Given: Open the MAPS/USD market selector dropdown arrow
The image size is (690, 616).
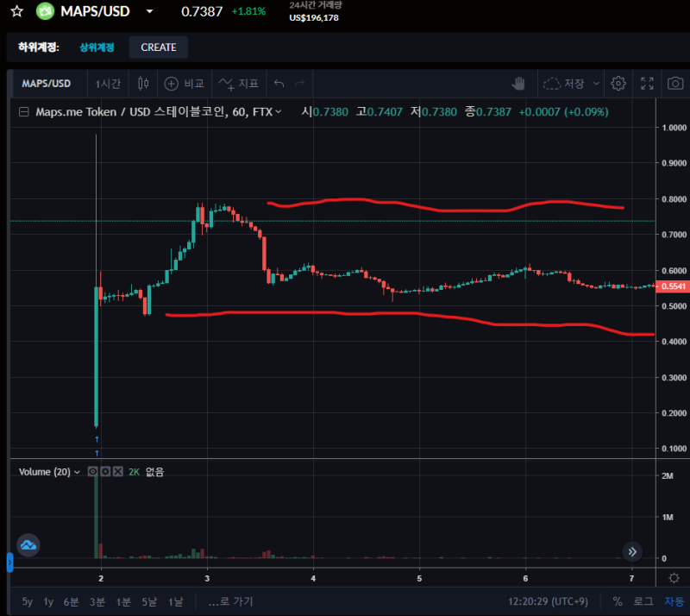Looking at the screenshot, I should pos(149,11).
